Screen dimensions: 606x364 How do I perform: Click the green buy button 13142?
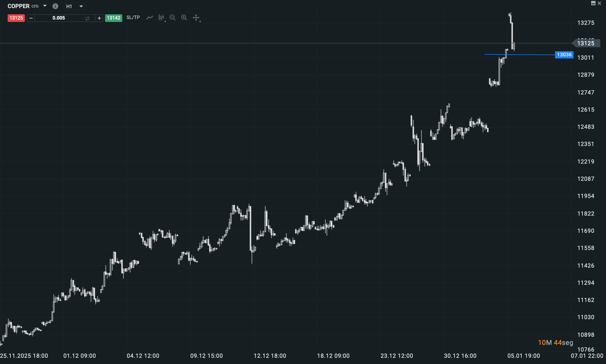[x=113, y=18]
